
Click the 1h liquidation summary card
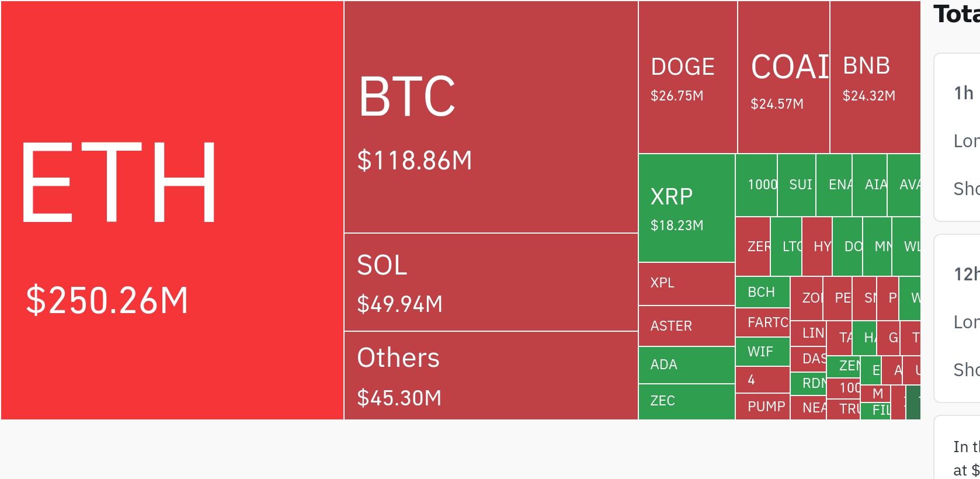(958, 137)
